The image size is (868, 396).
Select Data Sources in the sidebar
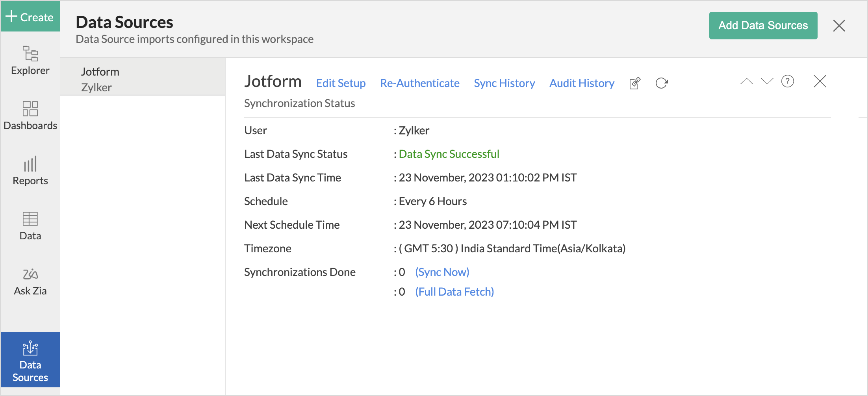30,361
